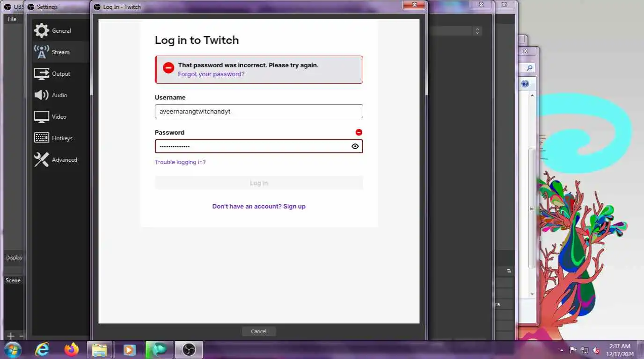Show password with the eye icon

click(355, 146)
